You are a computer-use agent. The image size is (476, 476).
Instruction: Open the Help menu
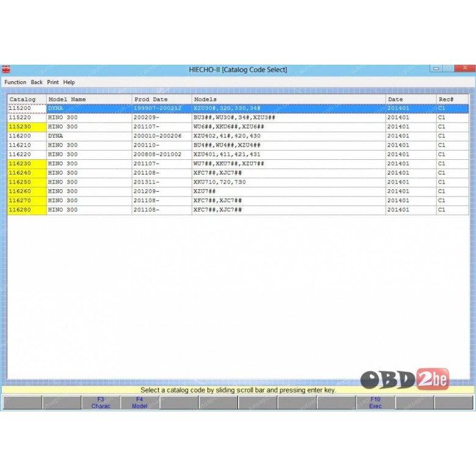coord(69,82)
